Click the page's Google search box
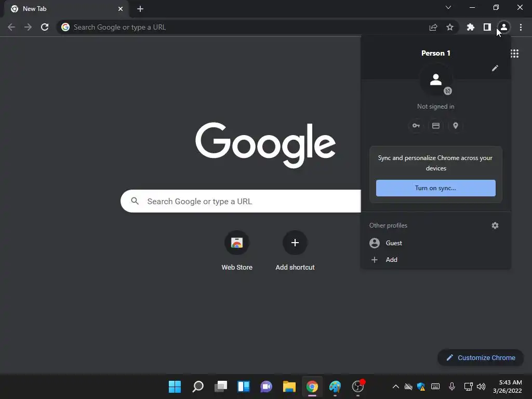Image resolution: width=532 pixels, height=399 pixels. tap(241, 201)
